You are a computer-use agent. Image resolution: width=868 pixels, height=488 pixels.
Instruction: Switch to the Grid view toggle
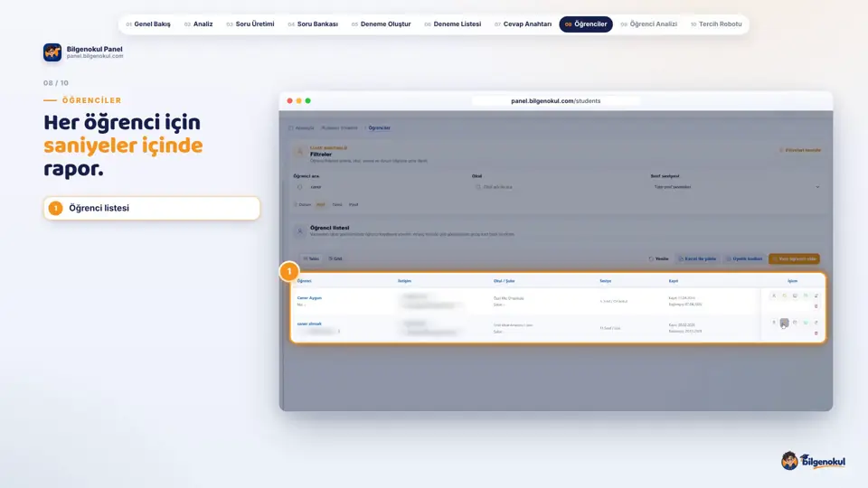click(x=335, y=258)
